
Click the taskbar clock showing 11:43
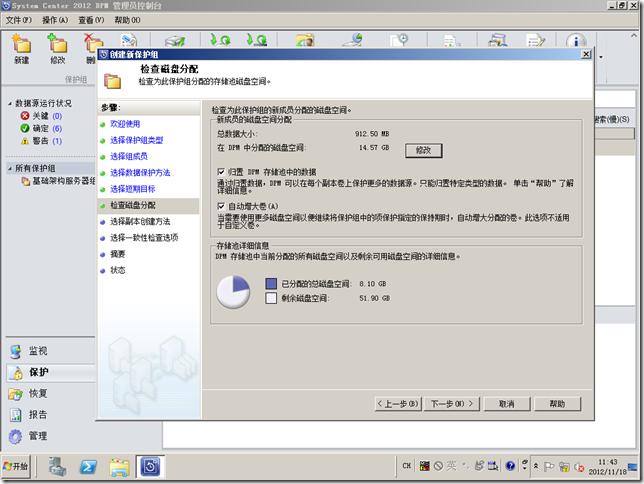tap(607, 467)
